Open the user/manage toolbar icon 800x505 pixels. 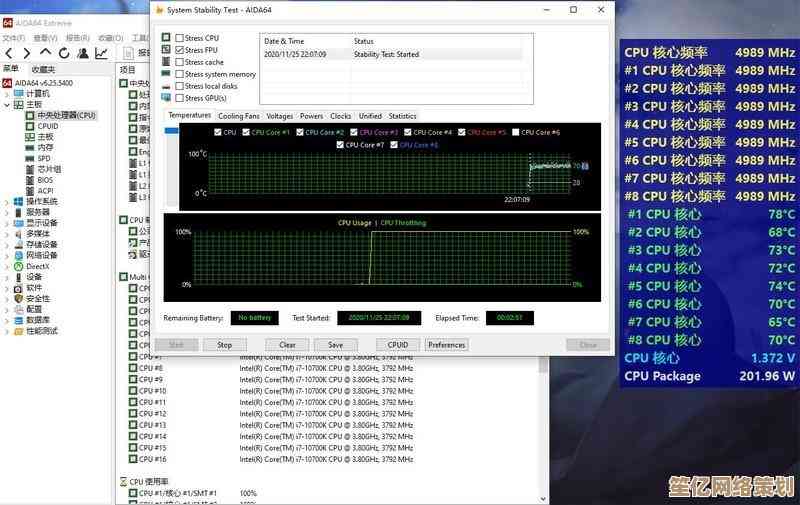pyautogui.click(x=83, y=53)
